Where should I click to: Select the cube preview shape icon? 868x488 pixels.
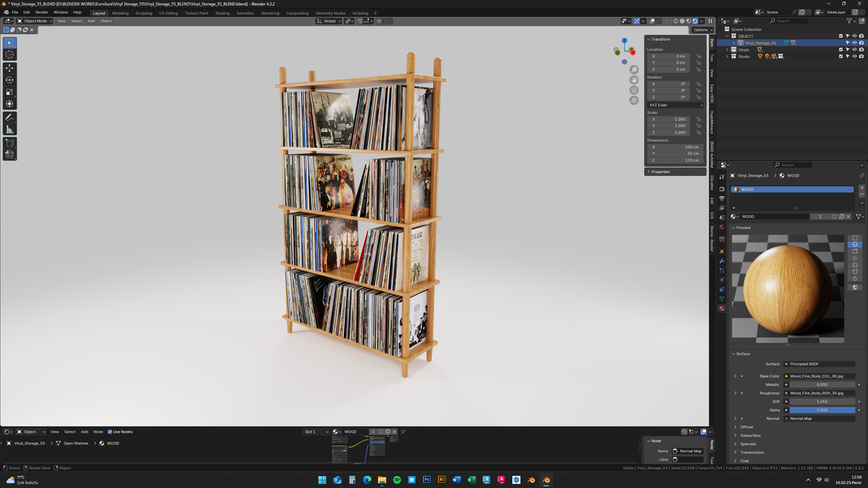pyautogui.click(x=855, y=251)
